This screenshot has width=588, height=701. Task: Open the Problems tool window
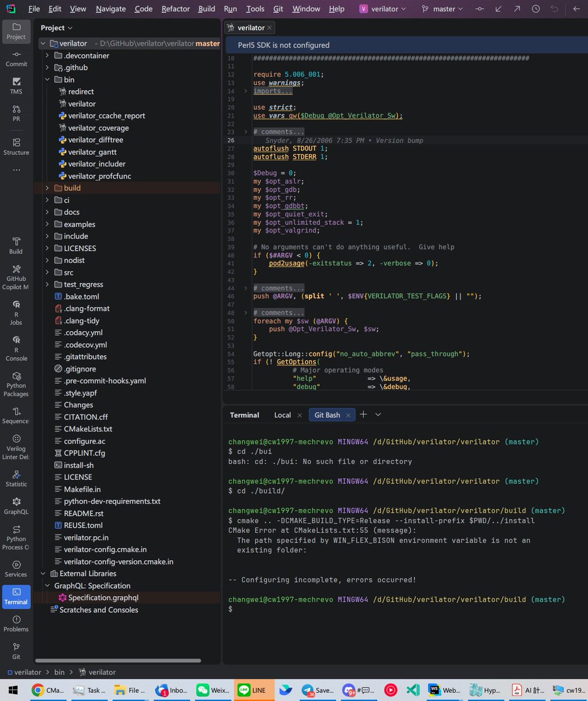click(16, 624)
